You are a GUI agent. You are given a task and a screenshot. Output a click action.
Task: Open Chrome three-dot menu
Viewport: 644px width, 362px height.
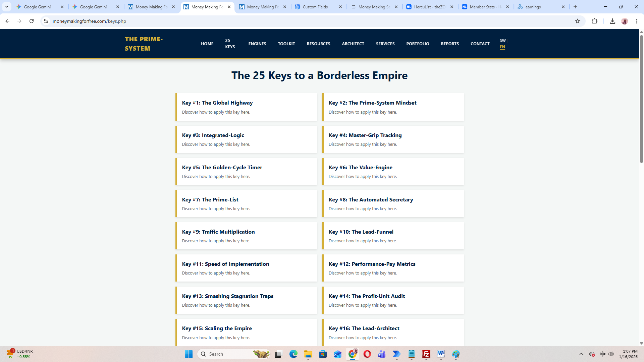(636, 21)
